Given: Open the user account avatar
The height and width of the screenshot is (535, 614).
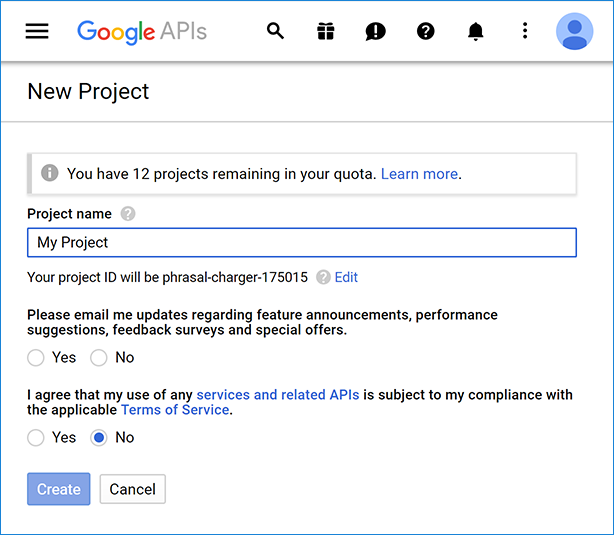Looking at the screenshot, I should click(x=574, y=31).
